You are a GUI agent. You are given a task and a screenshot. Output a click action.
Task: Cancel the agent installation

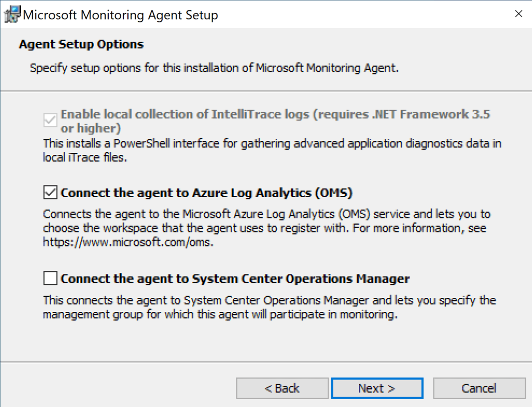[x=479, y=388]
